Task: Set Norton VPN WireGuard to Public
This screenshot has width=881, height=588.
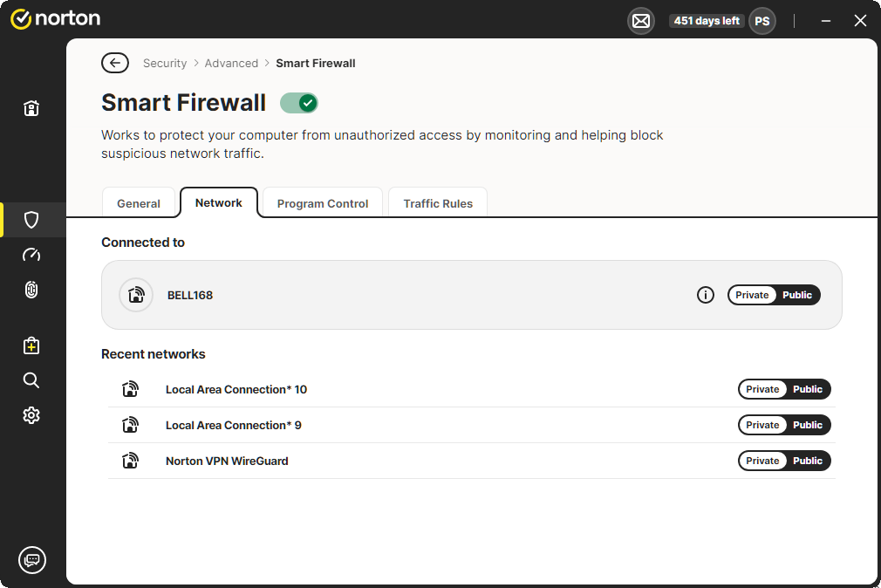Action: pos(808,461)
